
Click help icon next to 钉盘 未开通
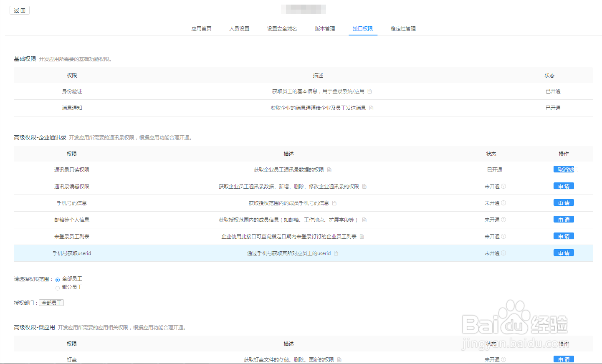click(503, 359)
